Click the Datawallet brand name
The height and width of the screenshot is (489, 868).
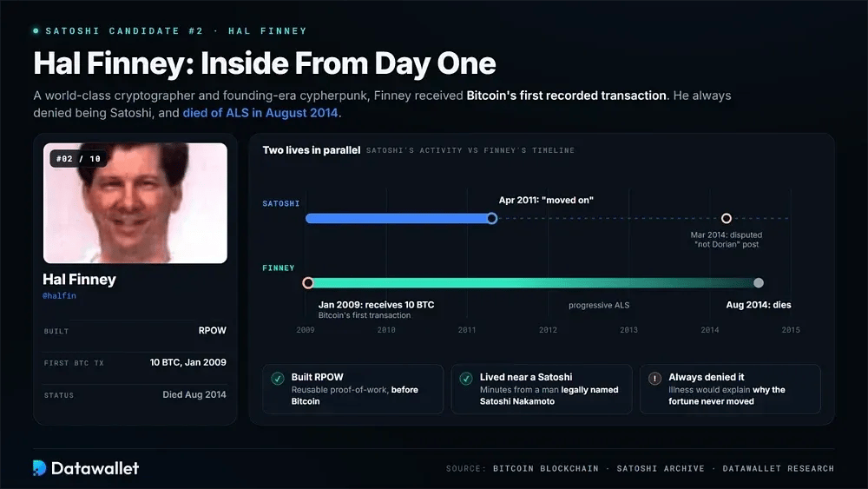coord(95,468)
